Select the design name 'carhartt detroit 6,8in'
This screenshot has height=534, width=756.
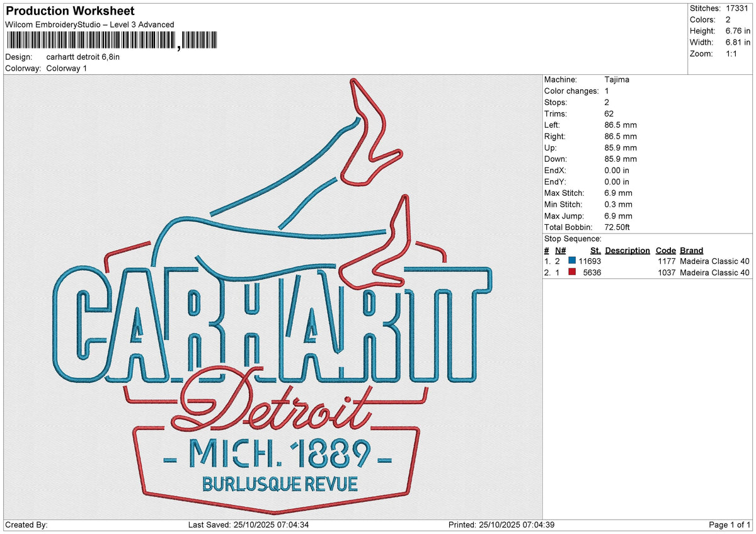(83, 57)
